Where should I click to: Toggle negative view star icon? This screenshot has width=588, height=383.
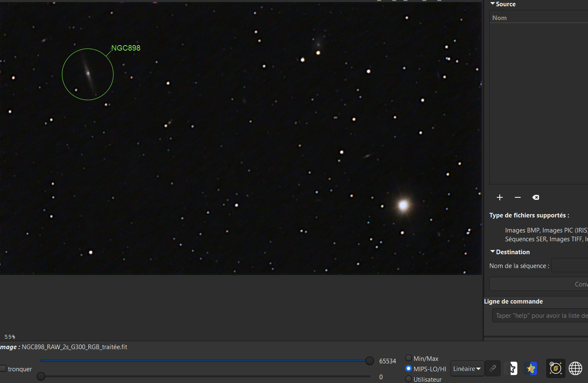512,368
